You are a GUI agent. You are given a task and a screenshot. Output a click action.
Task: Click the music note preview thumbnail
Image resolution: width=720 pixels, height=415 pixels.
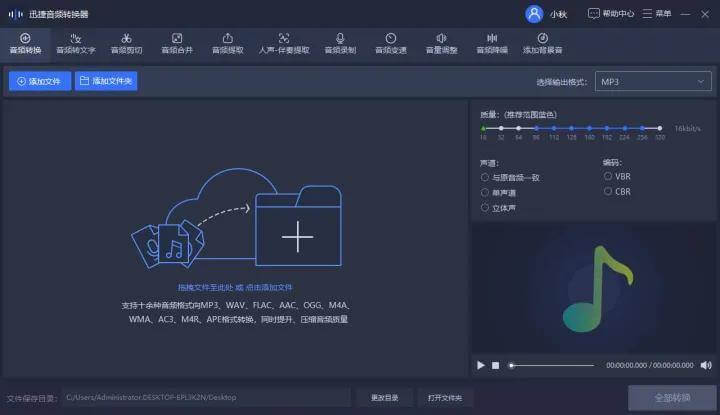597,289
